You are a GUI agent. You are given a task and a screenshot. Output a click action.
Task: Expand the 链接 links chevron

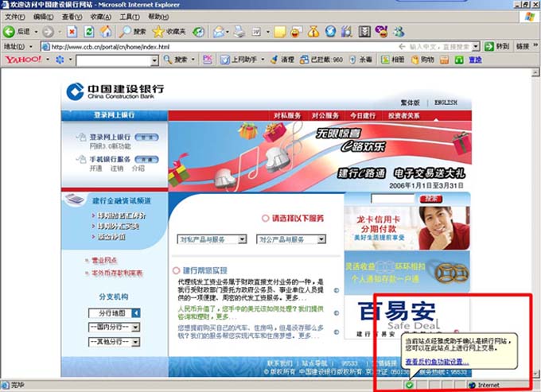click(x=535, y=45)
